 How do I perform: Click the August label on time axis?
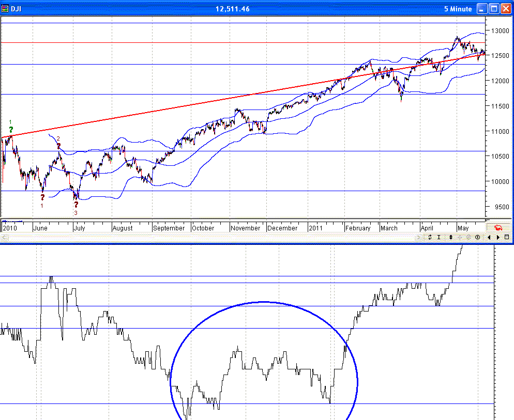coord(123,228)
